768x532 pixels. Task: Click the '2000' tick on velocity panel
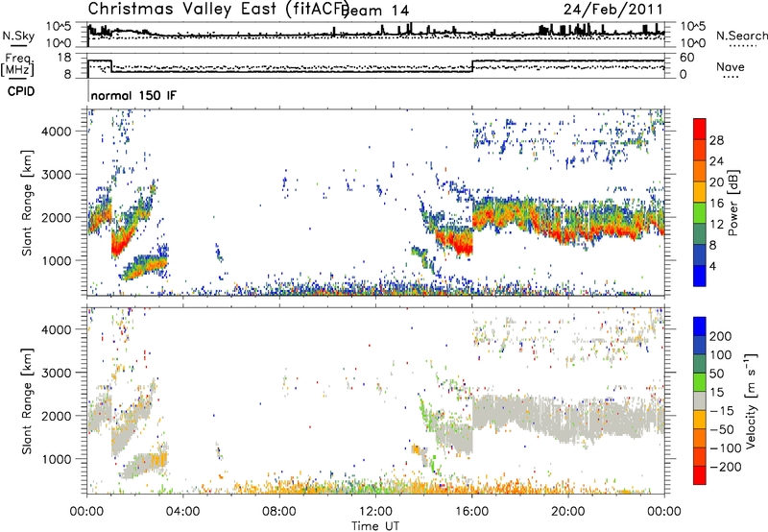pos(57,416)
